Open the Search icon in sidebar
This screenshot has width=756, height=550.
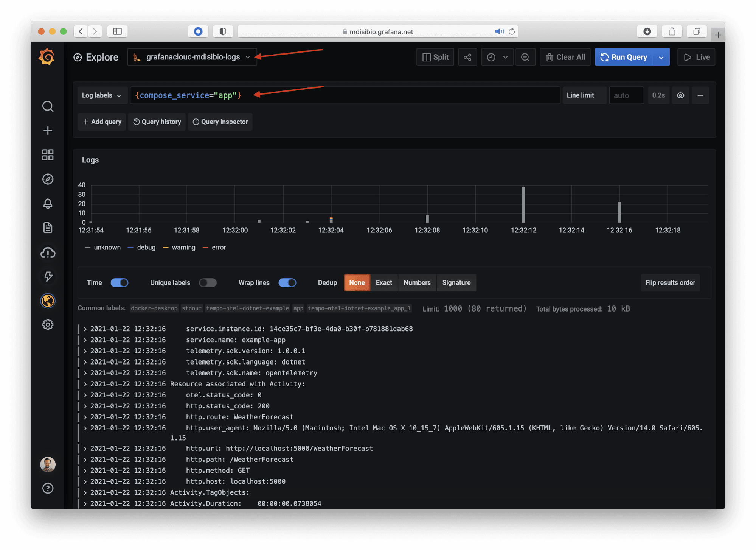[x=48, y=106]
